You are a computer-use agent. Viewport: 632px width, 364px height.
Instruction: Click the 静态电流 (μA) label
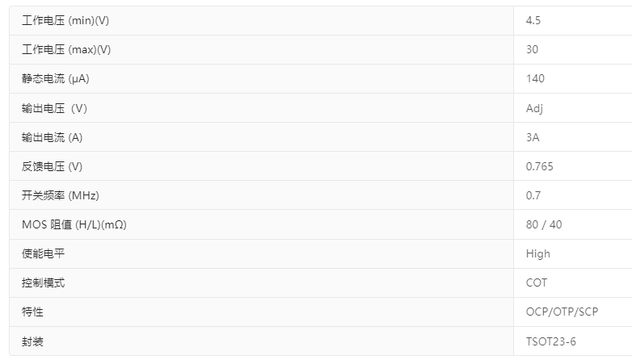point(56,78)
